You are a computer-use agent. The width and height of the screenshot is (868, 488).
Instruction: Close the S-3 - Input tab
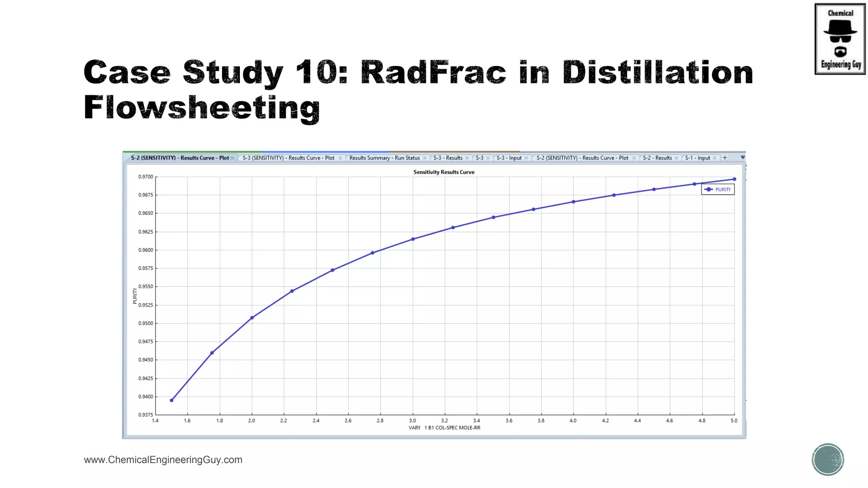coord(526,158)
